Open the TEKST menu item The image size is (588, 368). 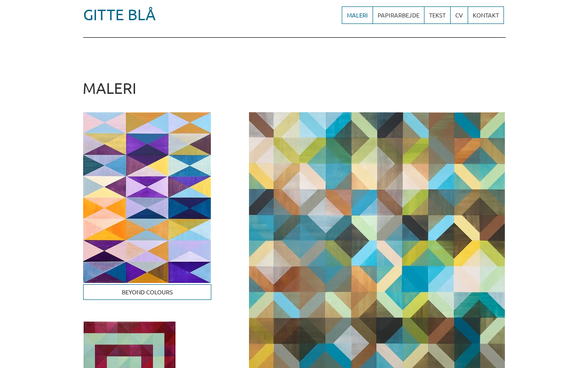pos(437,15)
